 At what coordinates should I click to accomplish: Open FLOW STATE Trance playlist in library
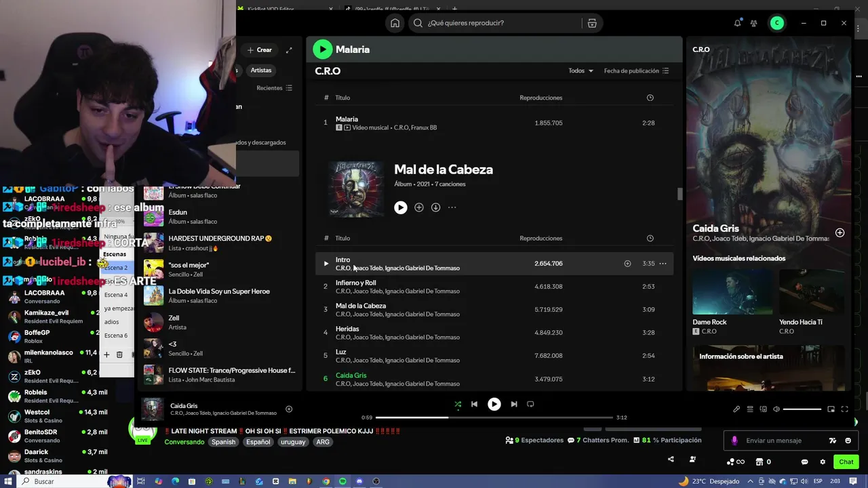pos(220,375)
